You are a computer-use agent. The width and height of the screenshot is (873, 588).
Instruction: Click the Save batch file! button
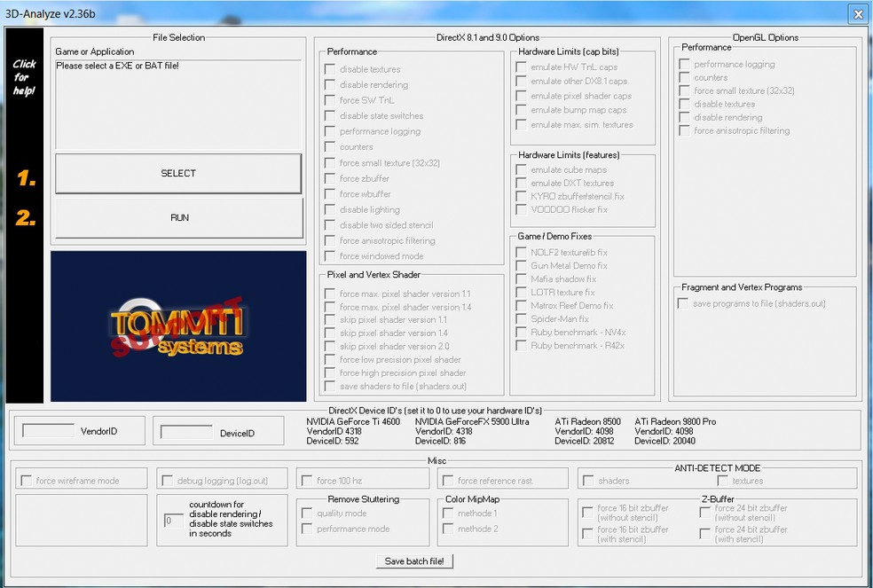pos(413,561)
